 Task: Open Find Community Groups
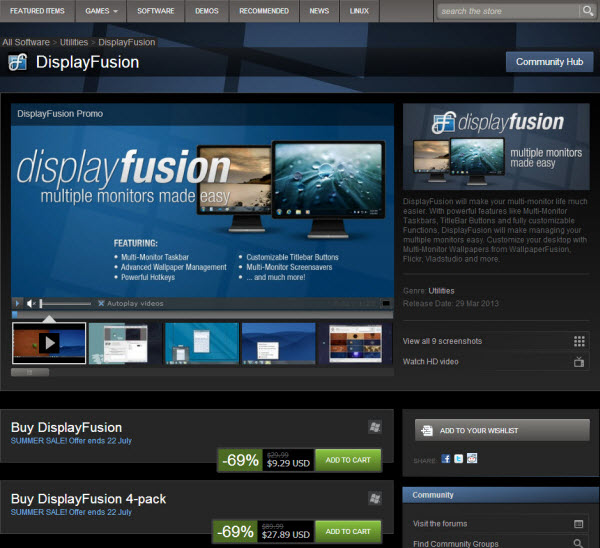point(456,544)
